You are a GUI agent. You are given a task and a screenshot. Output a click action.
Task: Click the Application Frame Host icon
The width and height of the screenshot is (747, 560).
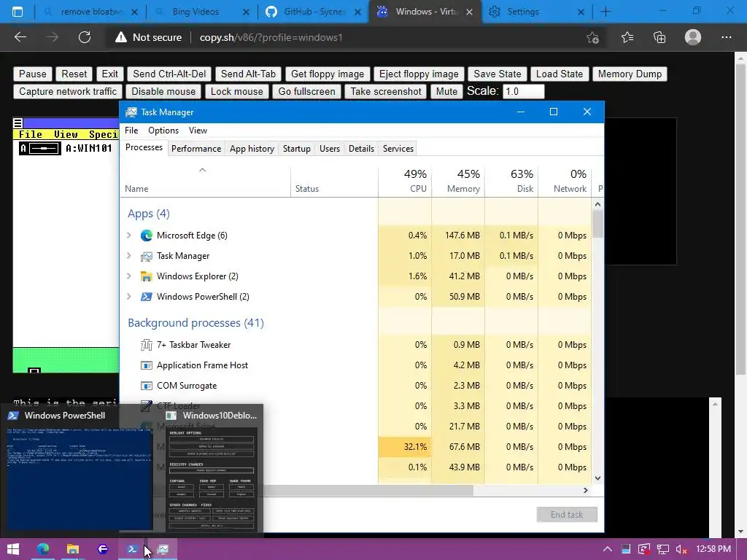146,365
